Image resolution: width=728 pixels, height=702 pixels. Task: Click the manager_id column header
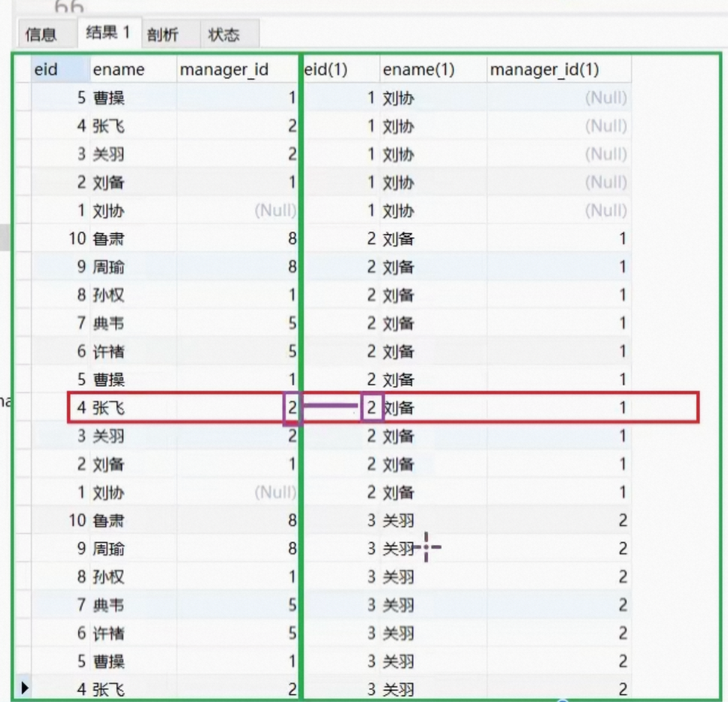(237, 70)
